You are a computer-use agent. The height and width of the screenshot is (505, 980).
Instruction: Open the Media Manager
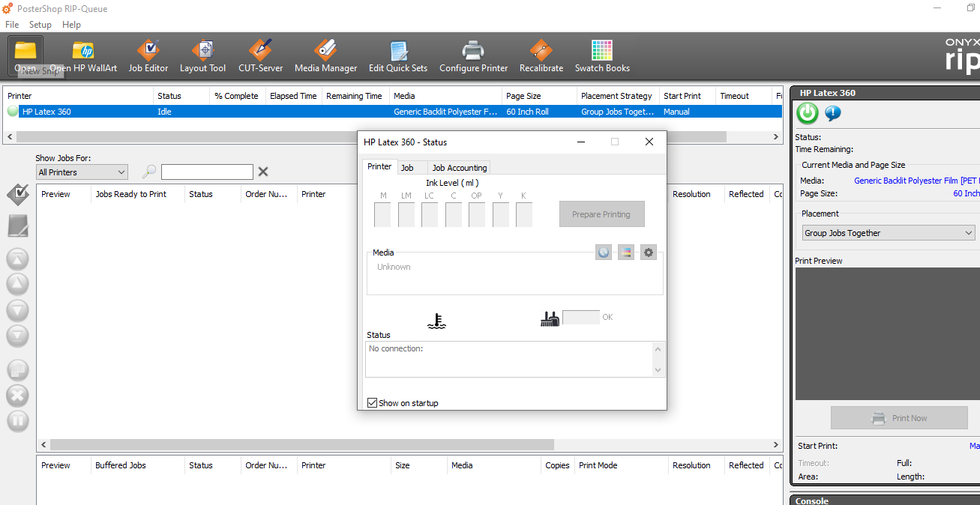325,55
